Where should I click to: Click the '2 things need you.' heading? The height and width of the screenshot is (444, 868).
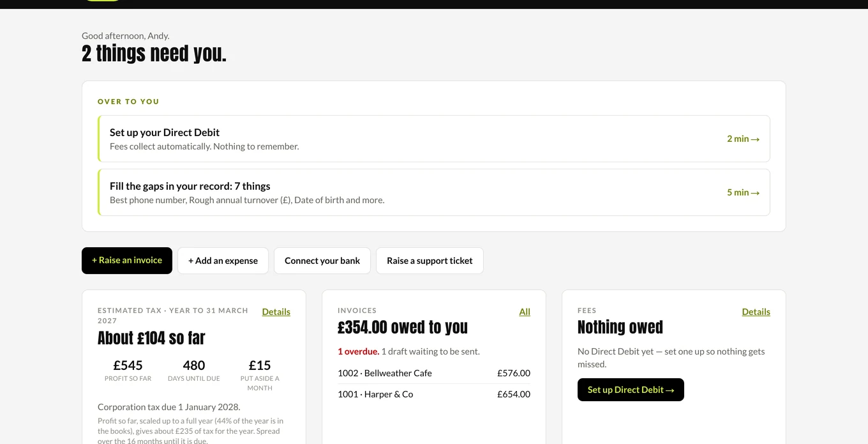pos(154,54)
